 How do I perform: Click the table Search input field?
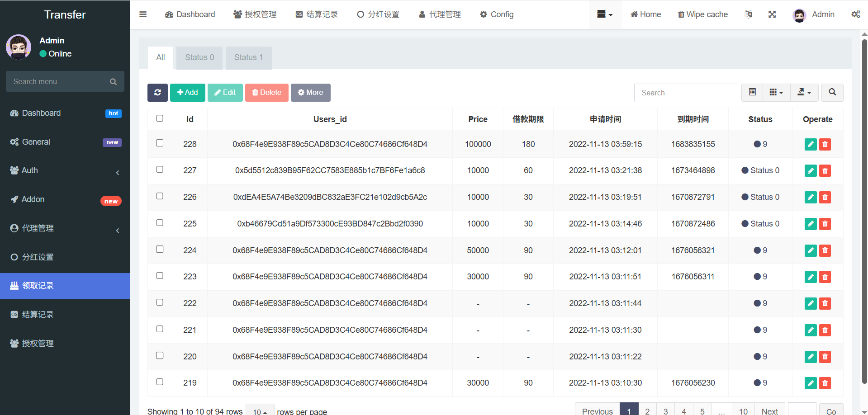pos(686,93)
